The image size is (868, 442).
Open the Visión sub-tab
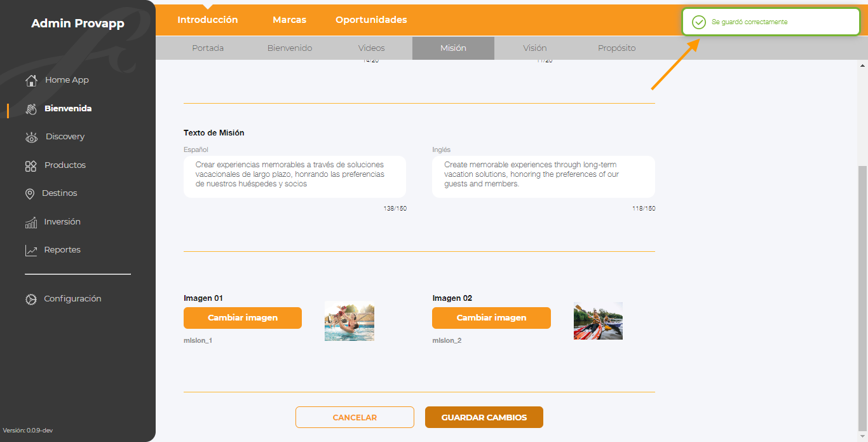coord(535,48)
